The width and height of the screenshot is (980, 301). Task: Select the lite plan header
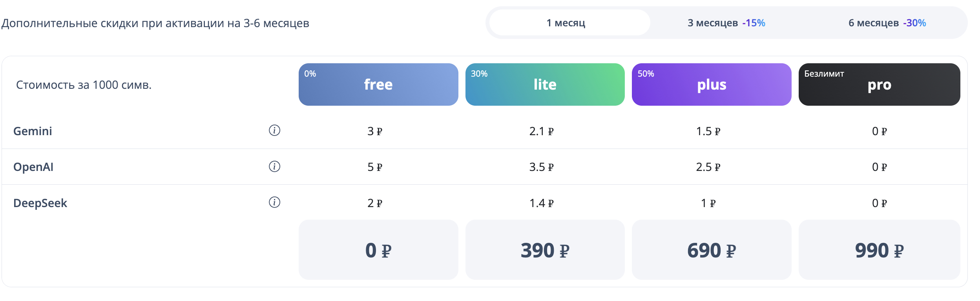[545, 84]
